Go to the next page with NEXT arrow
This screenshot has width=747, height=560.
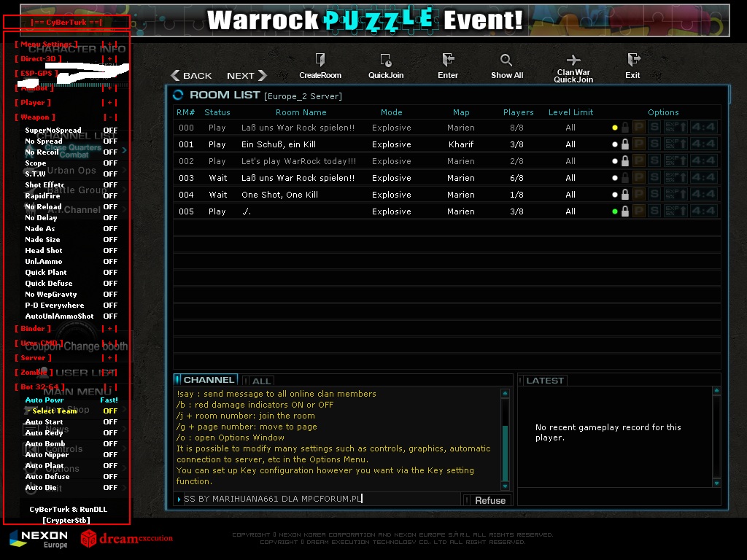(x=247, y=75)
